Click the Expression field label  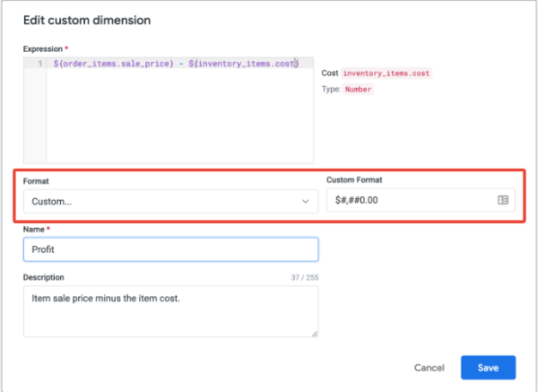tap(43, 49)
